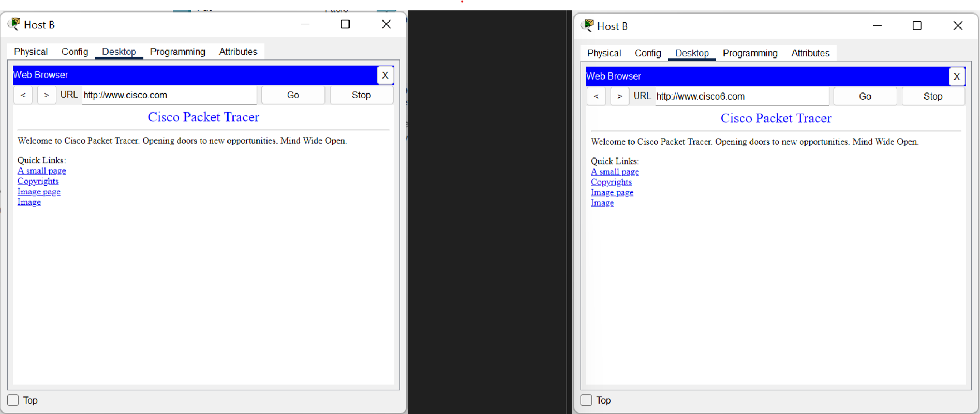This screenshot has height=414, width=980.
Task: Open Attributes tab in left Host B window
Action: point(238,52)
